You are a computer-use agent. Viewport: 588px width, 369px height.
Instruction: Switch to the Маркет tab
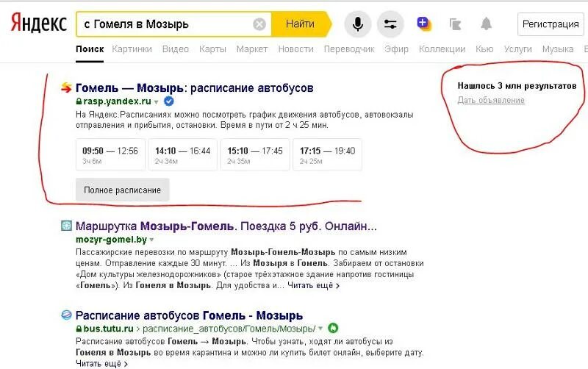pos(252,49)
